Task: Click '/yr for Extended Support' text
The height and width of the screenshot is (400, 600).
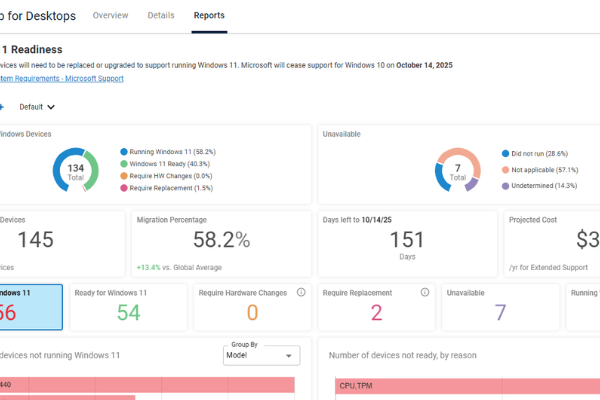Action: point(548,267)
